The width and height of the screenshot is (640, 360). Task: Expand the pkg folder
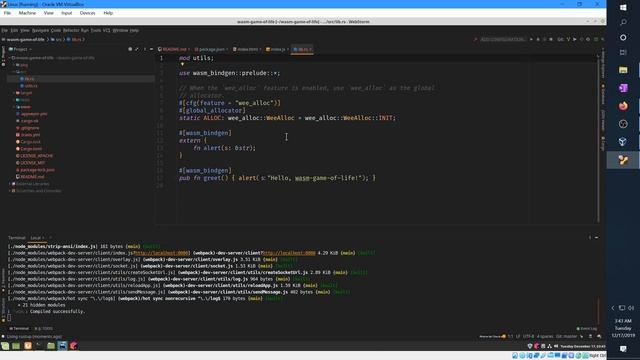point(14,65)
